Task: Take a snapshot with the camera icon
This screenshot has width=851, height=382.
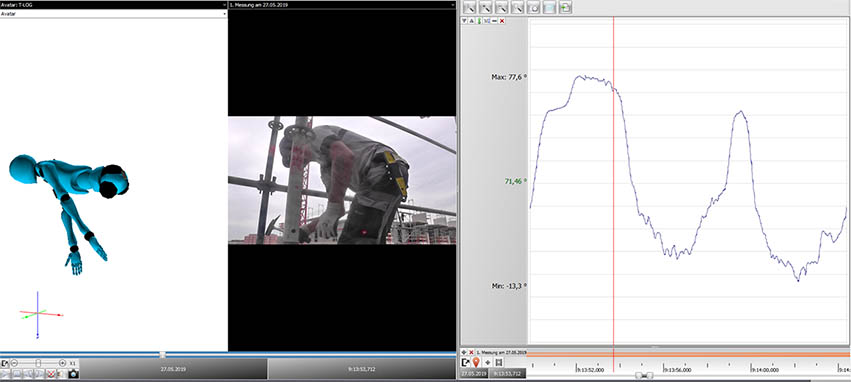Action: pos(74,374)
